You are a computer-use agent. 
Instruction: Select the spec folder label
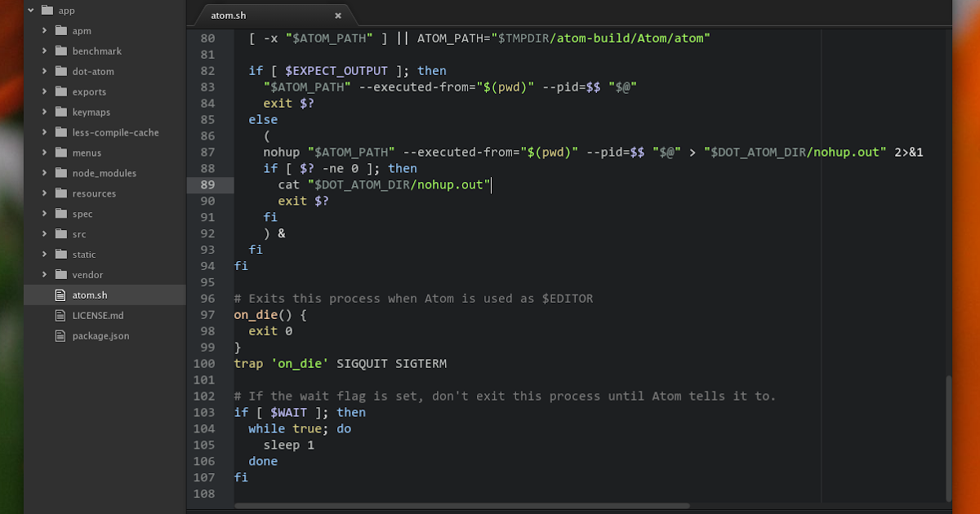[82, 215]
